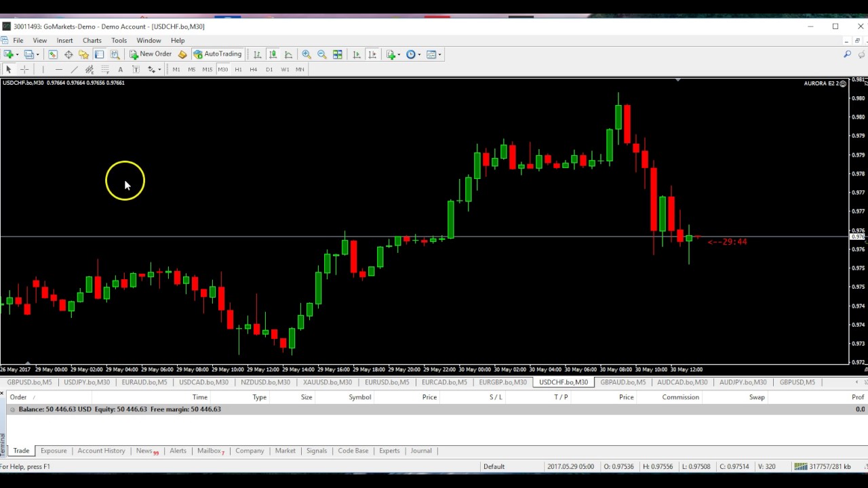The width and height of the screenshot is (868, 488).
Task: Click the Templates toolbar icon
Action: point(431,54)
